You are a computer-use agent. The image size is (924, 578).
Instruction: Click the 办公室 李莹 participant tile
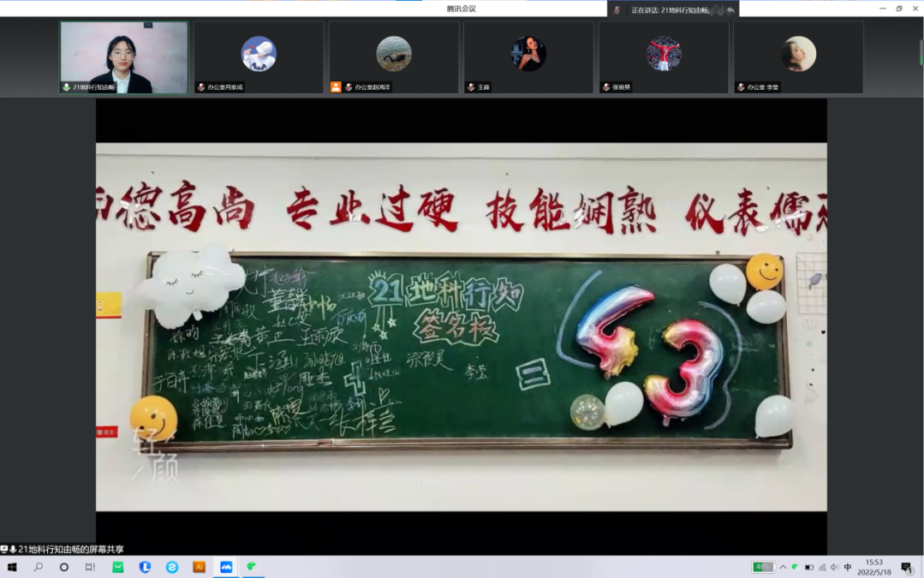pos(798,57)
